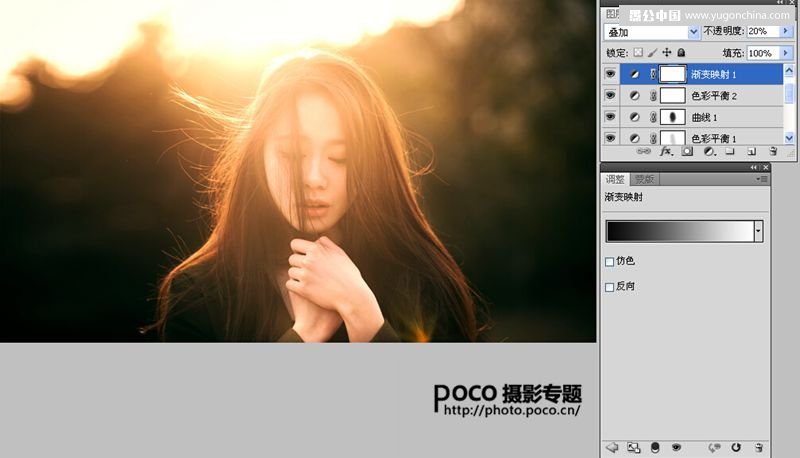Click the adjustment icon of 色彩平衡 1

pos(634,138)
